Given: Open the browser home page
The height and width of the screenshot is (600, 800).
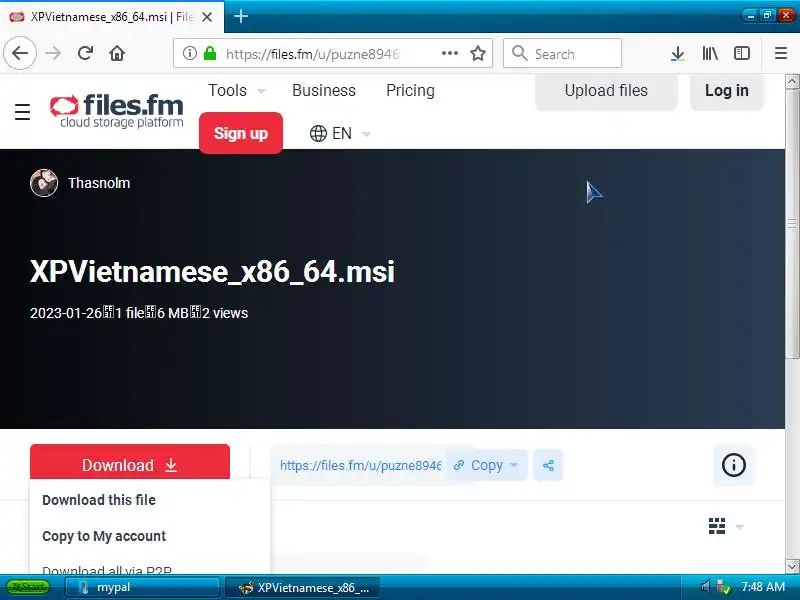Looking at the screenshot, I should click(x=117, y=53).
